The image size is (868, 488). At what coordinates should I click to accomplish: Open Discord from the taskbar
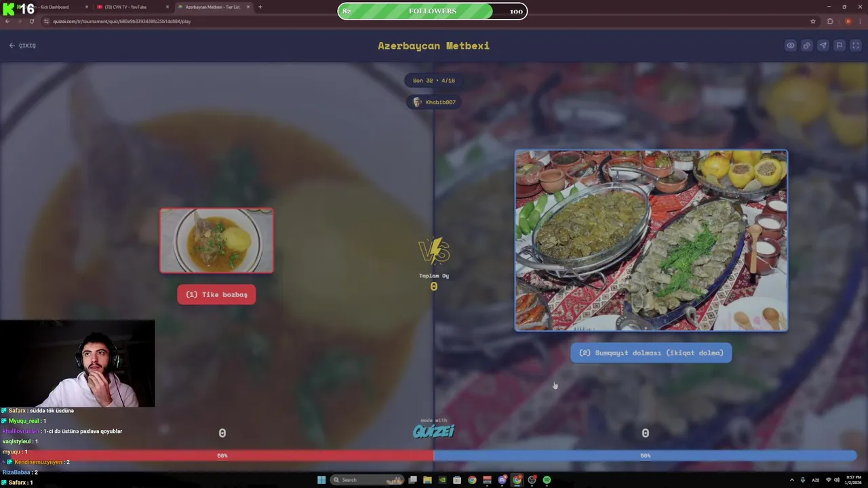502,480
